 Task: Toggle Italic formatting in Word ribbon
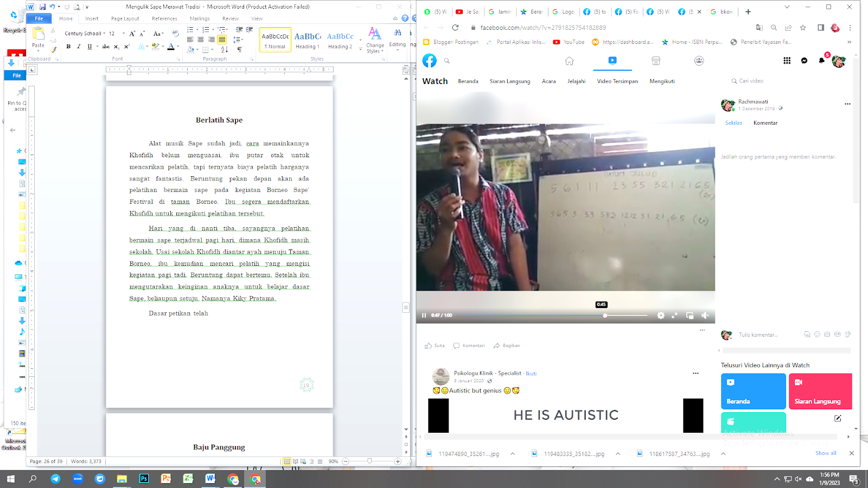point(79,47)
